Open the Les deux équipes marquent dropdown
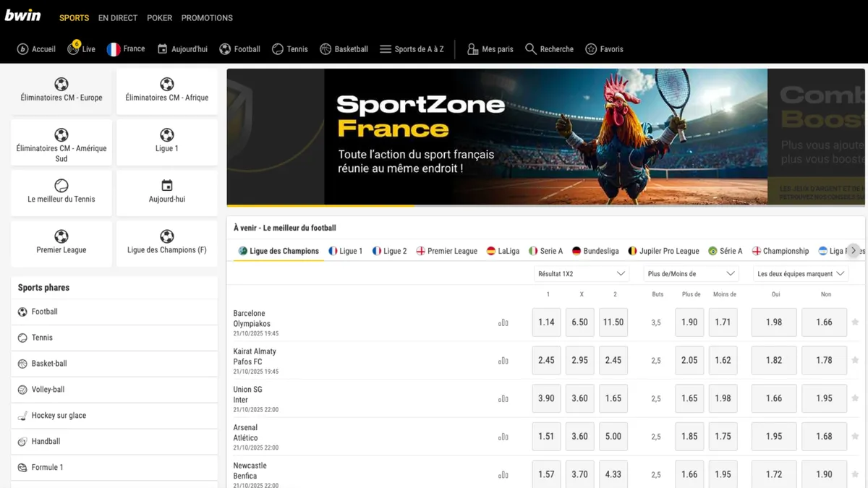 coord(800,273)
